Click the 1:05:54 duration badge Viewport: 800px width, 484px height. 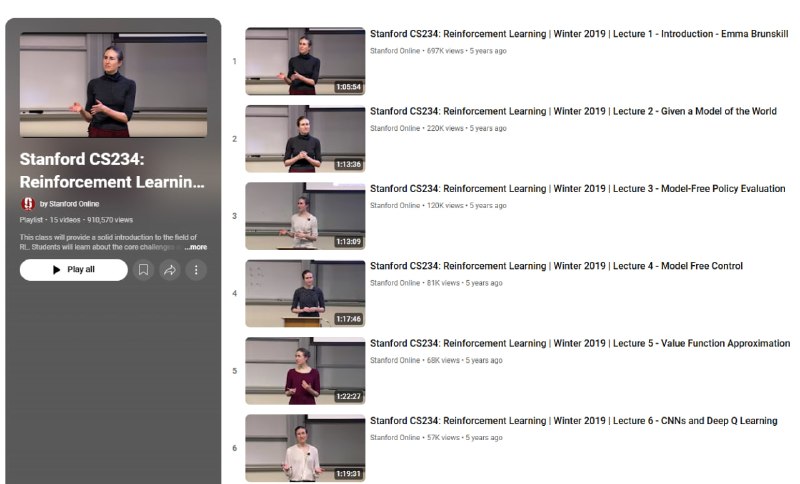348,87
